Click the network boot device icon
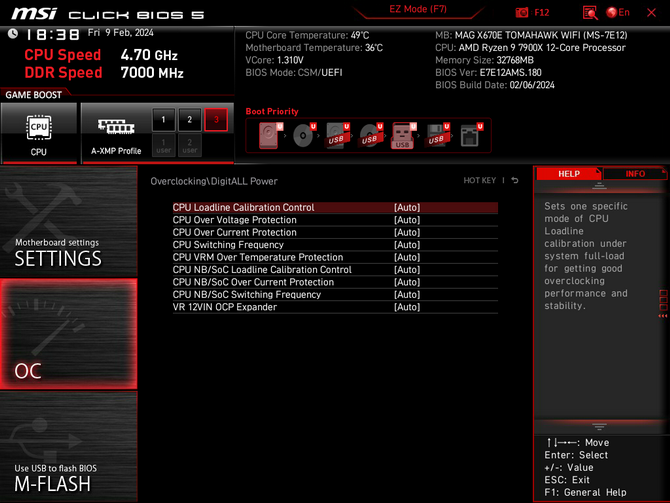670x503 pixels. coord(471,135)
